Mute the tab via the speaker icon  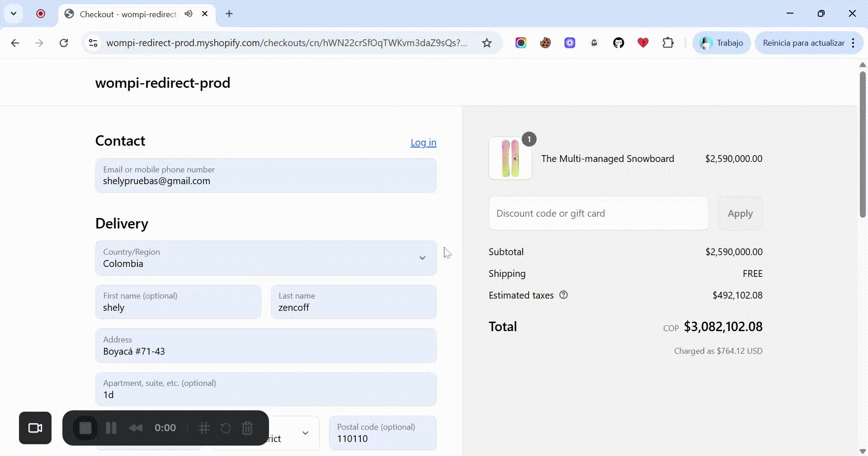coord(189,14)
